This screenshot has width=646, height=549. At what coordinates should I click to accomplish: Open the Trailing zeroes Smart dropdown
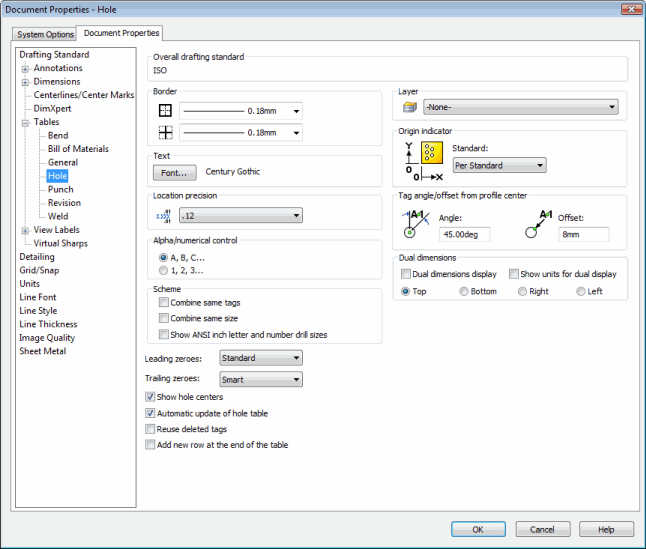click(261, 379)
